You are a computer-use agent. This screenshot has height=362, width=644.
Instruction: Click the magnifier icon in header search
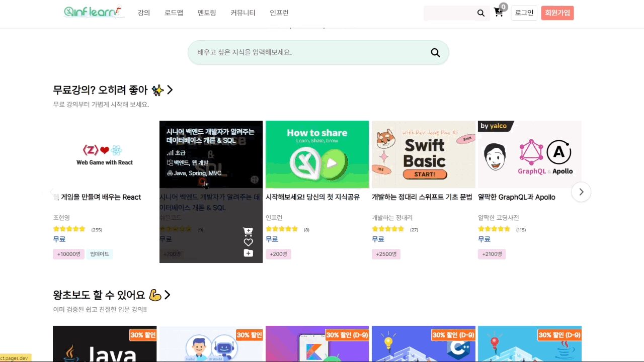point(481,13)
